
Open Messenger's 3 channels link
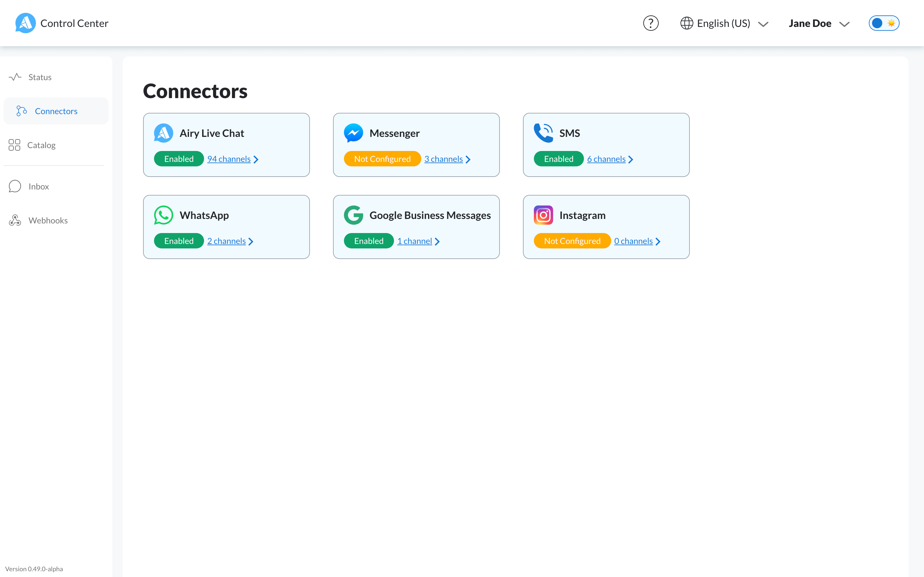[443, 159]
